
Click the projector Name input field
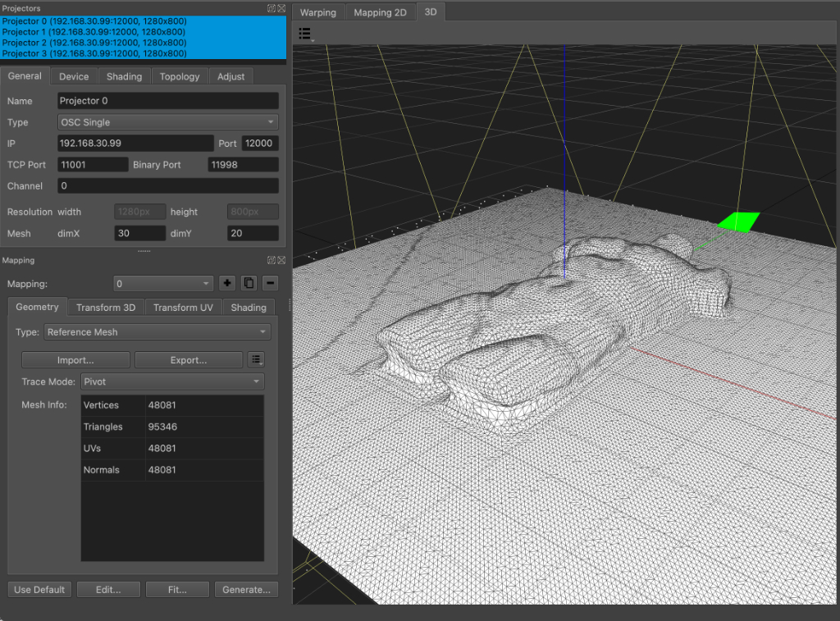tap(168, 101)
